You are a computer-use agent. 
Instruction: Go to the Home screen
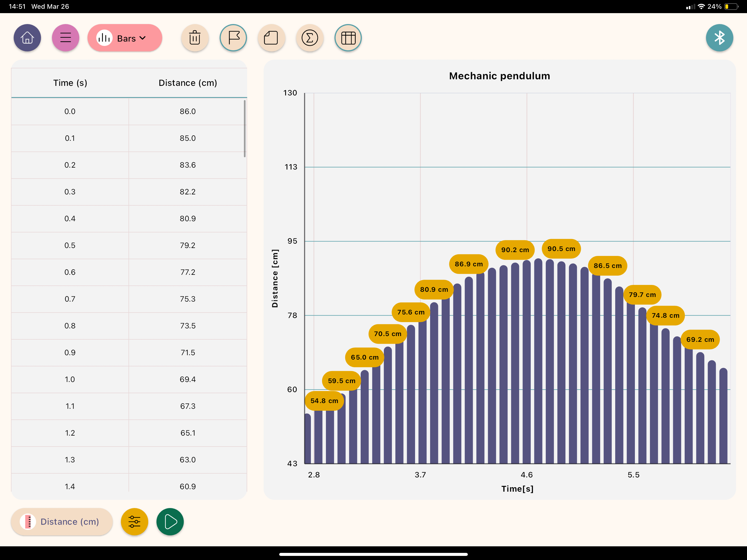click(x=27, y=38)
